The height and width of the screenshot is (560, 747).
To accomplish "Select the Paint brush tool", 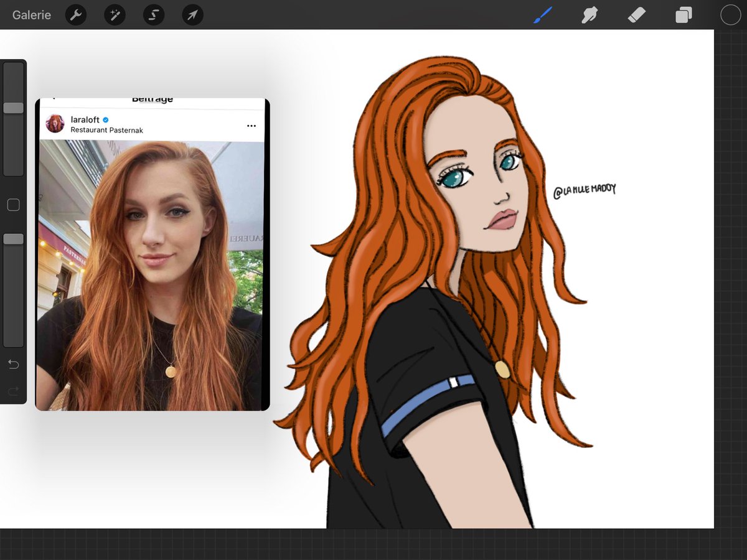I will 542,14.
